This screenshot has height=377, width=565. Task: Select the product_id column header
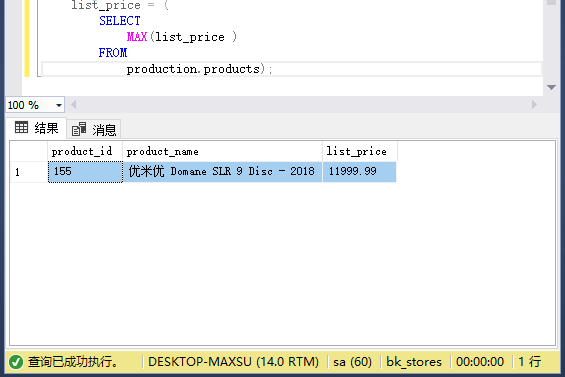coord(85,151)
